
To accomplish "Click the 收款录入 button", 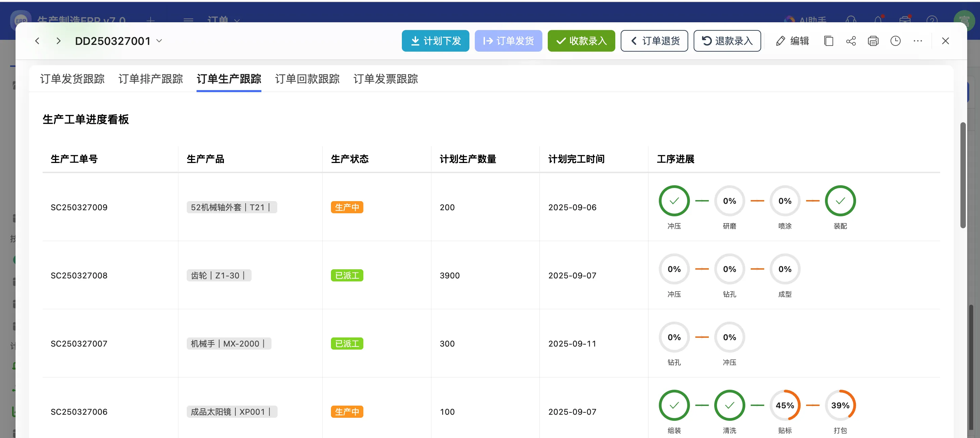I will [581, 41].
